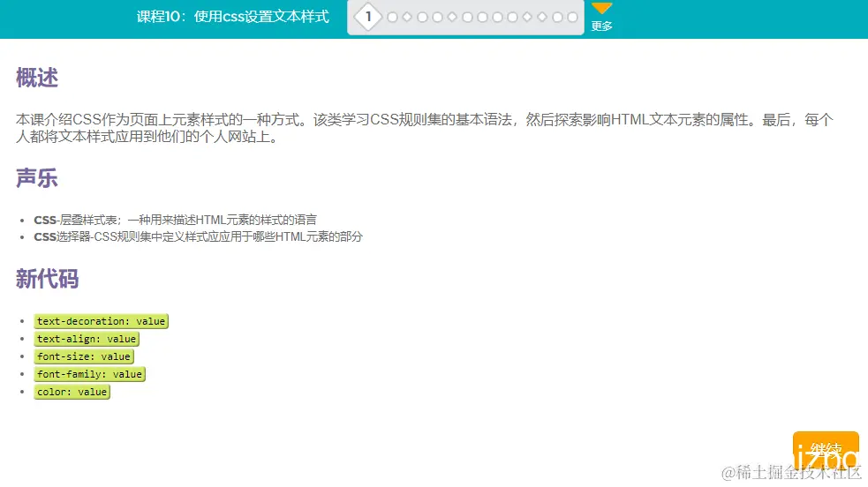Select level 5 circle bubble
This screenshot has height=487, width=868.
(437, 18)
